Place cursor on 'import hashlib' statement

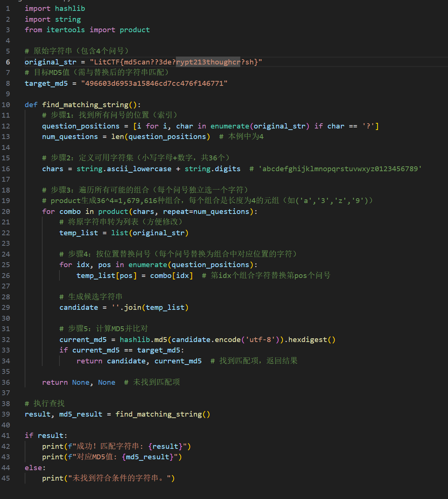click(x=55, y=9)
